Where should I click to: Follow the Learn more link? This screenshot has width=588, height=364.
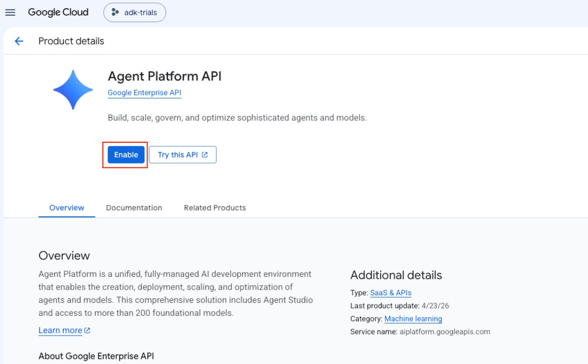tap(60, 330)
